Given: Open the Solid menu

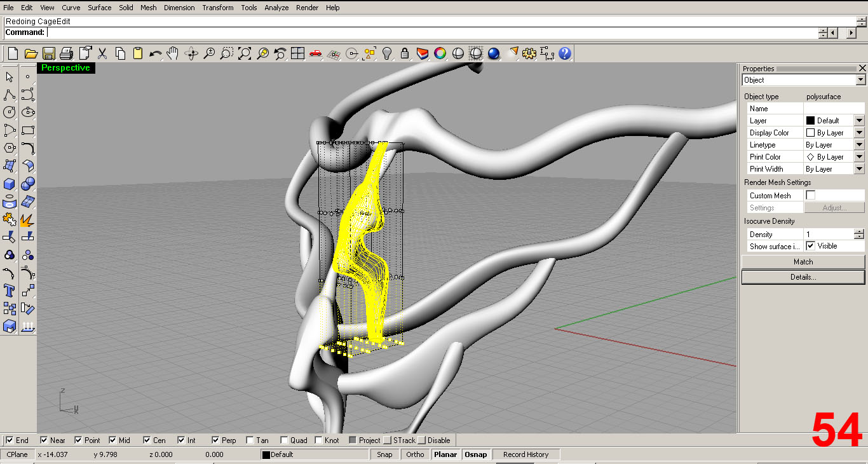Looking at the screenshot, I should [126, 8].
